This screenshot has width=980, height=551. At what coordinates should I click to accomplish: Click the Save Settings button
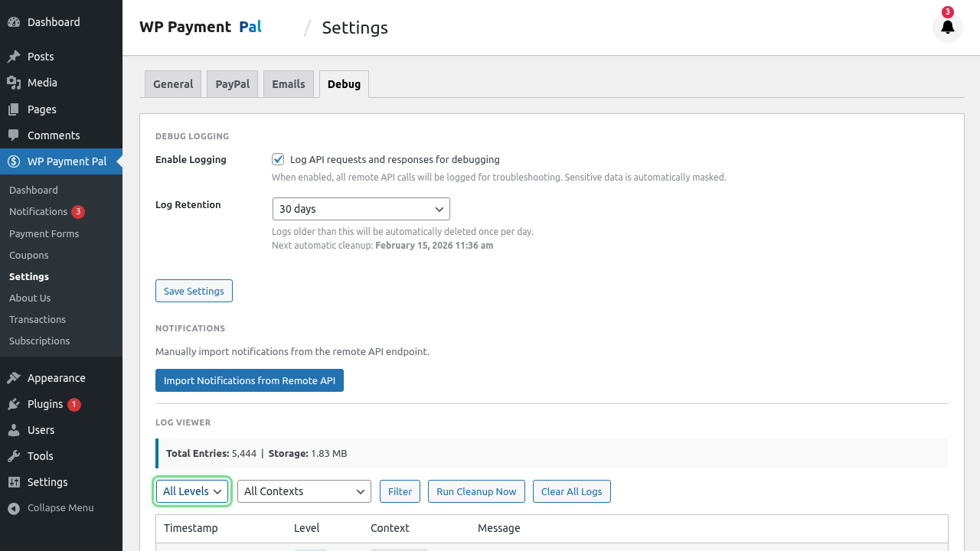tap(194, 291)
